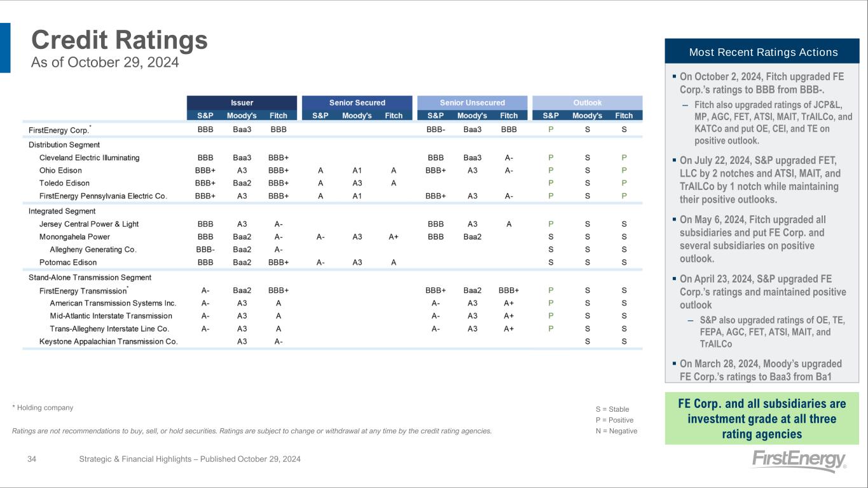Select the Issuer column group header
Viewport: 868px width, 488px height.
click(x=242, y=102)
